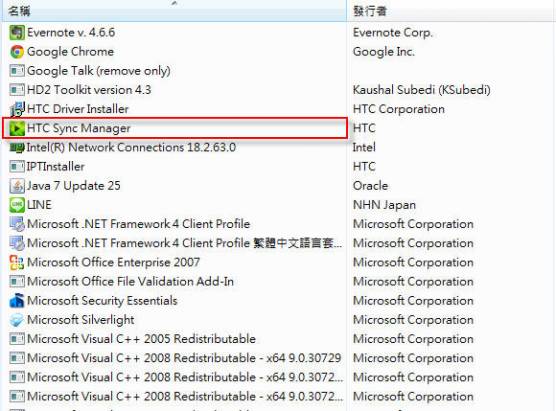
Task: Click the Evernote elephant icon
Action: 17,33
